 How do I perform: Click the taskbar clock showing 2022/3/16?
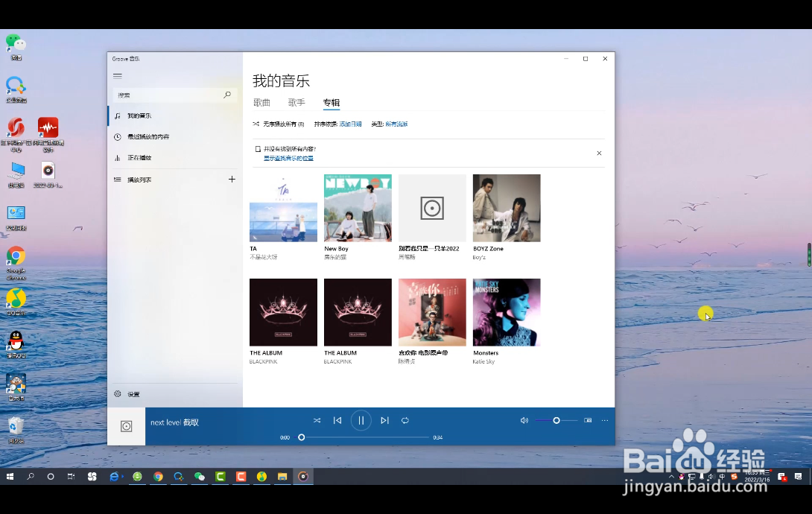(x=757, y=477)
